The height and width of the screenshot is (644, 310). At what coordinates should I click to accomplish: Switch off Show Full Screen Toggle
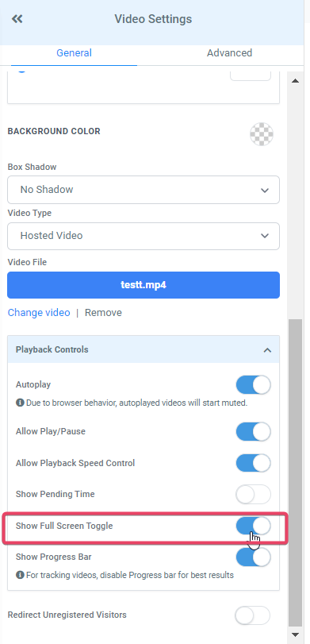pos(254,526)
